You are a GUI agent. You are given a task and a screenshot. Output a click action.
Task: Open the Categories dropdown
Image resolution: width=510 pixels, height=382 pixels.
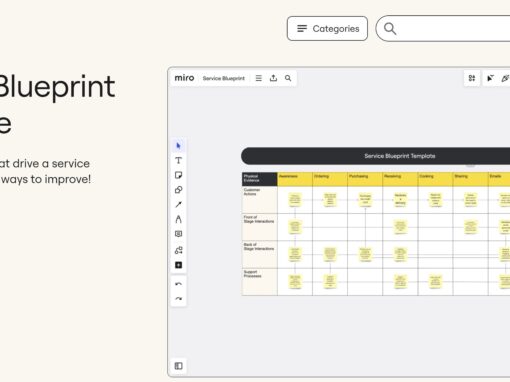pos(327,29)
